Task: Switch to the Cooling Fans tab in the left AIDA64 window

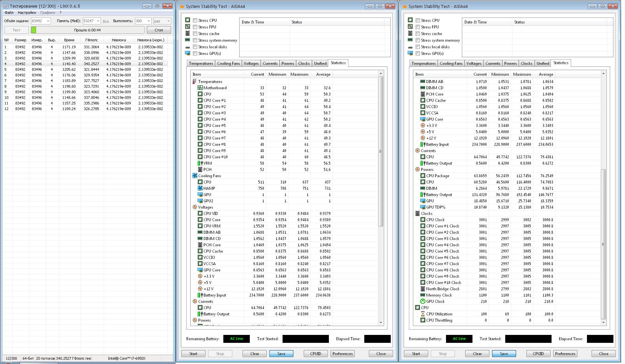Action: [228, 63]
